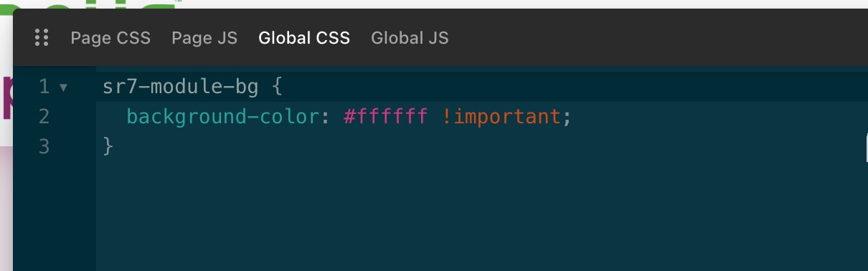
Task: Open the Global JS tab
Action: (410, 38)
